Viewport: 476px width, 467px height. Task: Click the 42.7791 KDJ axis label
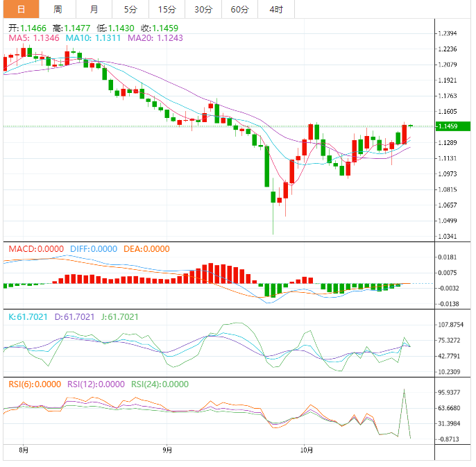(450, 356)
